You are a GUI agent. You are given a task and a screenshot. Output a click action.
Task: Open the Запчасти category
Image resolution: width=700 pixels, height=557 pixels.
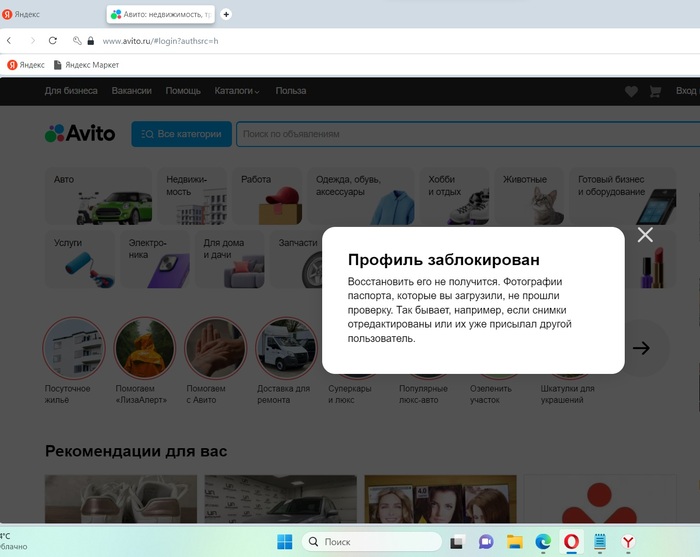(296, 259)
